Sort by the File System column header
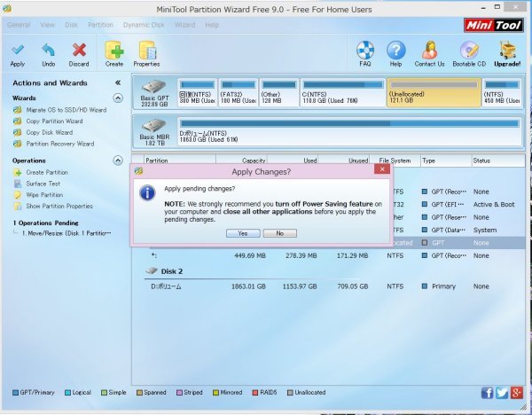 395,161
